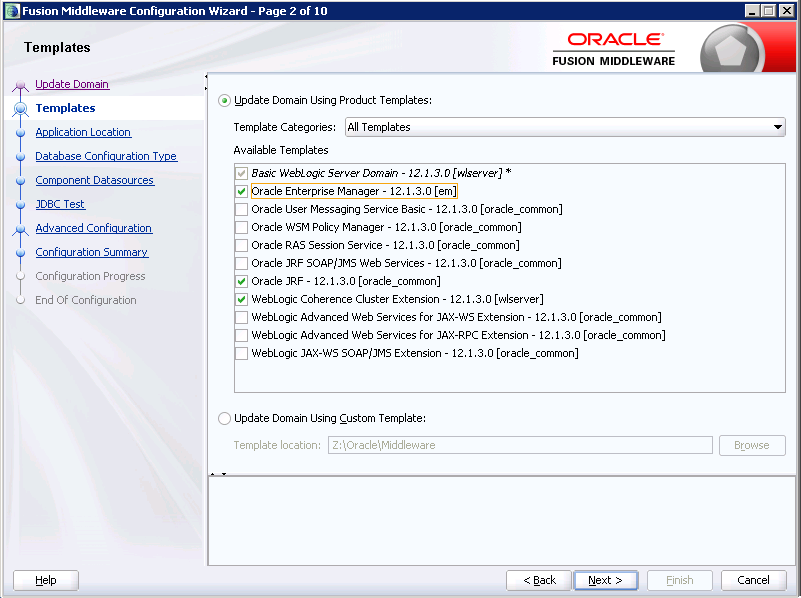Go to Advanced Configuration step
Screen dimensions: 801x598
click(93, 228)
